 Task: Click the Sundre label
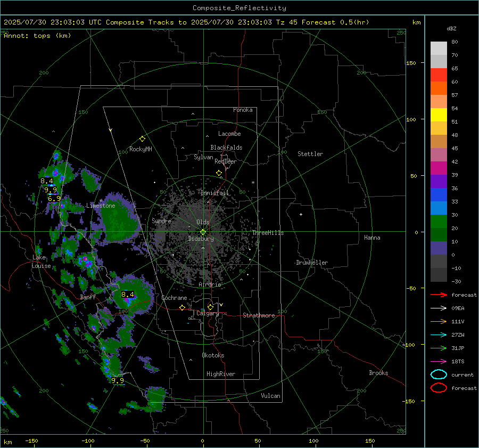coord(161,221)
